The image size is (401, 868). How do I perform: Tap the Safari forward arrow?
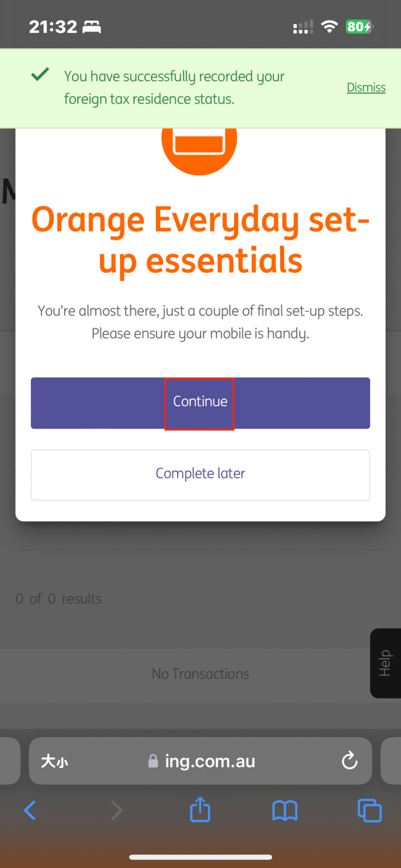(117, 810)
